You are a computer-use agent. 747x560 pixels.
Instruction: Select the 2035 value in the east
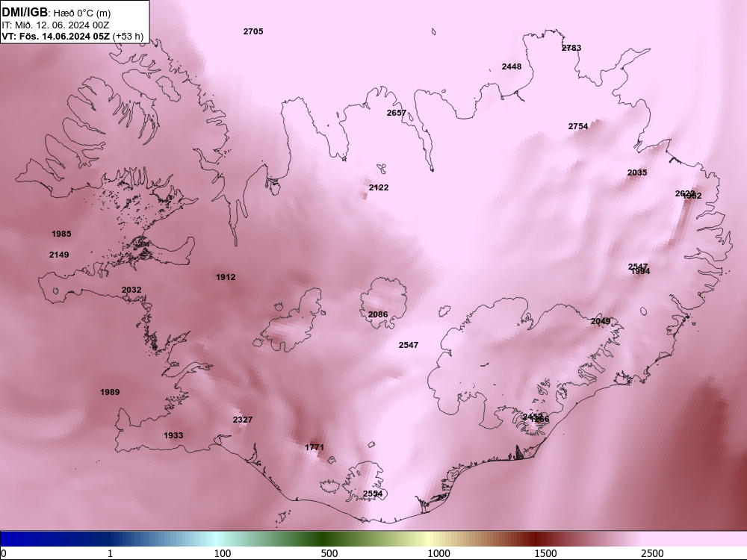pos(637,172)
